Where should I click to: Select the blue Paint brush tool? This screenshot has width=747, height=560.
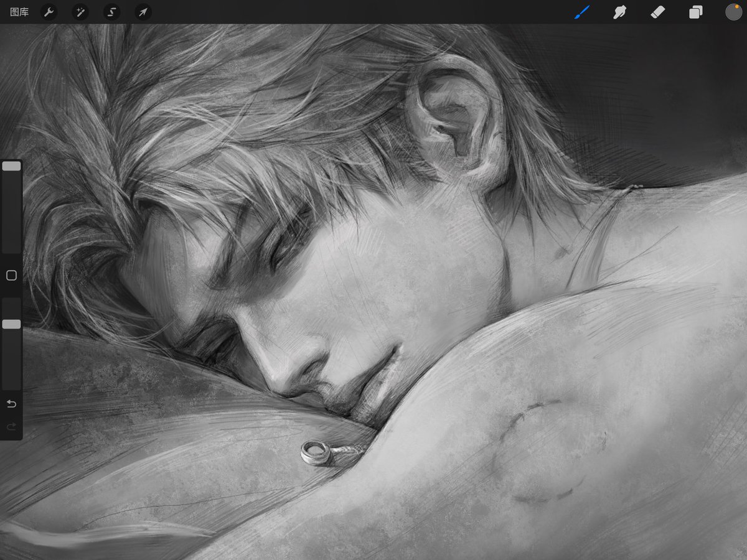pyautogui.click(x=581, y=12)
